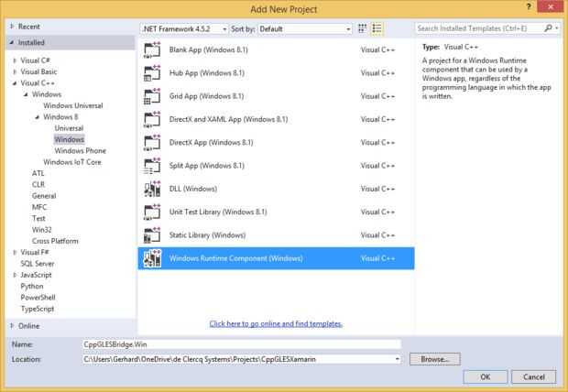Confirm with the OK button
568x392 pixels.
tap(486, 376)
